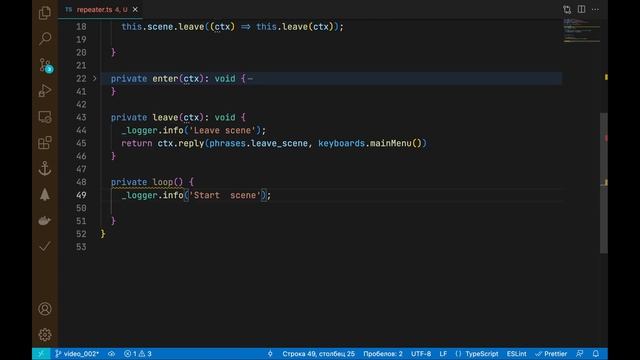Click line number 22 in gutter

click(81, 78)
